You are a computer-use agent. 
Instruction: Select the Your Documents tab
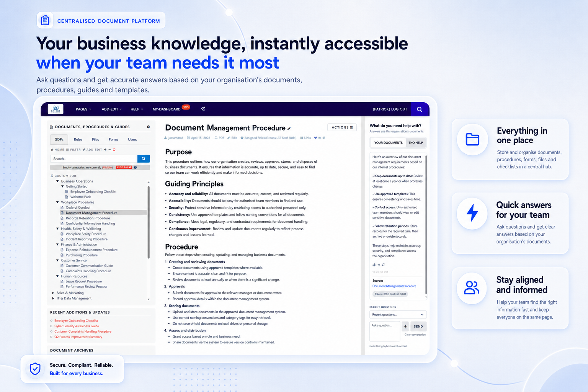pyautogui.click(x=388, y=143)
